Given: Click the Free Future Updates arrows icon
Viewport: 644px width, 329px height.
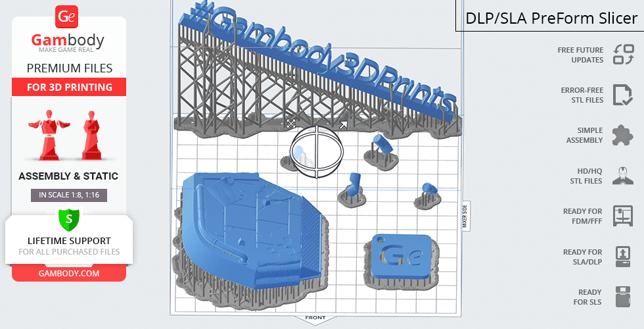Looking at the screenshot, I should click(x=622, y=55).
